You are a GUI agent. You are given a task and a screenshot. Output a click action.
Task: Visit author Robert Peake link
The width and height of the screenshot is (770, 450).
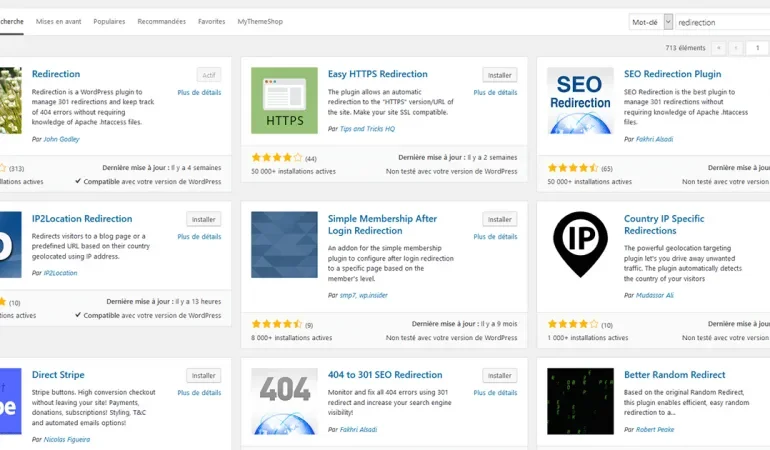pyautogui.click(x=655, y=430)
